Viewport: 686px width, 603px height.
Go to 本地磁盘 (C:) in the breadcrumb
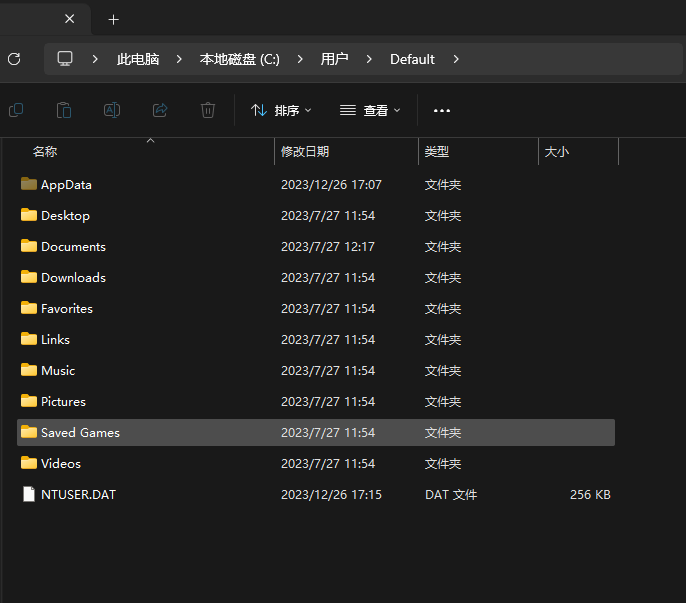[x=240, y=59]
